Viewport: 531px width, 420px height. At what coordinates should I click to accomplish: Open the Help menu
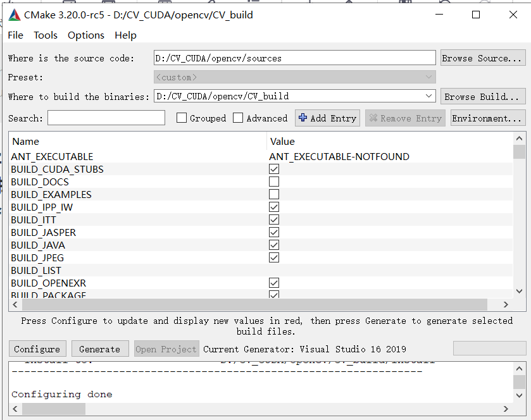(x=126, y=35)
